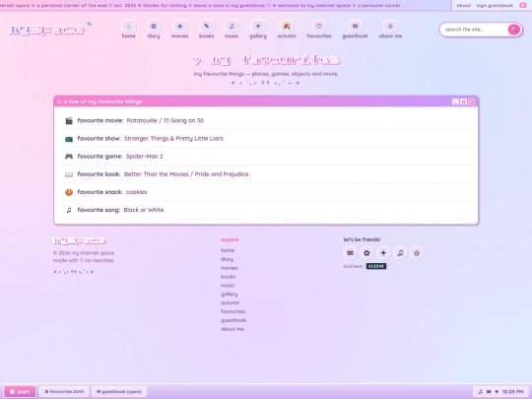Click the footer myspace logo
This screenshot has height=399, width=532.
(80, 241)
